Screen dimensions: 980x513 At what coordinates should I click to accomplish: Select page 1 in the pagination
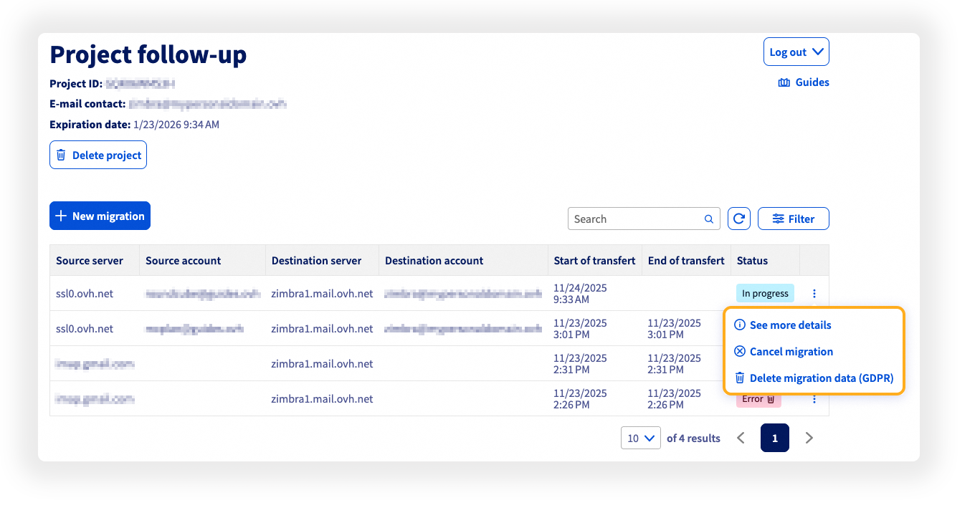click(775, 438)
